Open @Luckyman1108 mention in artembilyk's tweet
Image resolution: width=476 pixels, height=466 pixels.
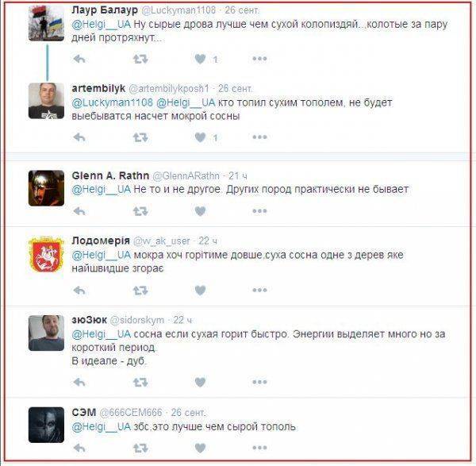(113, 102)
